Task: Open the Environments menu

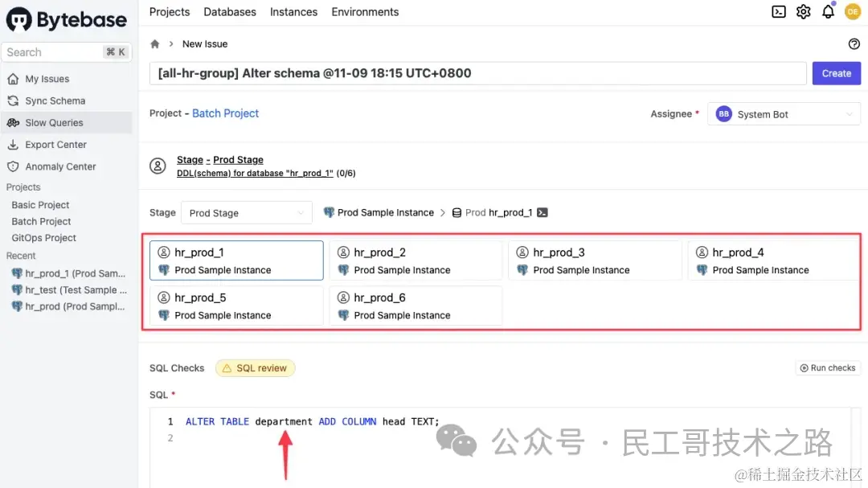Action: tap(365, 11)
